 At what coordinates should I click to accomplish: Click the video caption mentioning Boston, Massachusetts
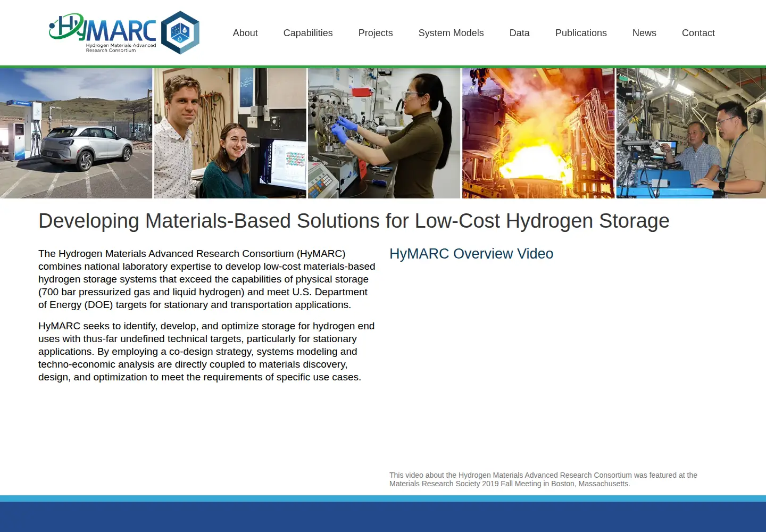point(543,479)
